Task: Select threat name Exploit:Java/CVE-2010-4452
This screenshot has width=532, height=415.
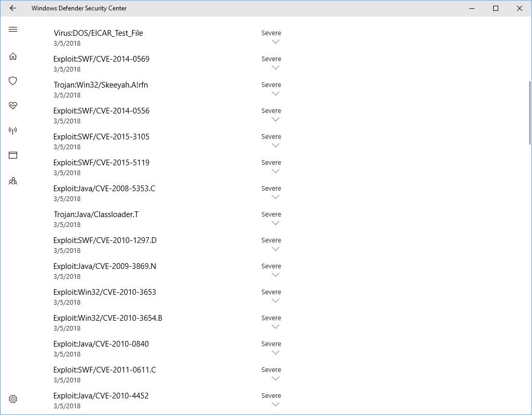Action: tap(101, 396)
